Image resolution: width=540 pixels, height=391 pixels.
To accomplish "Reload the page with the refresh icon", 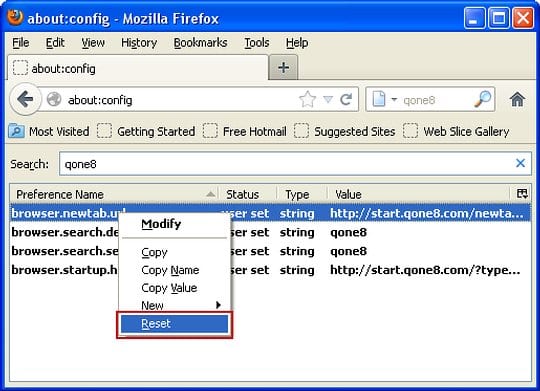I will [346, 100].
